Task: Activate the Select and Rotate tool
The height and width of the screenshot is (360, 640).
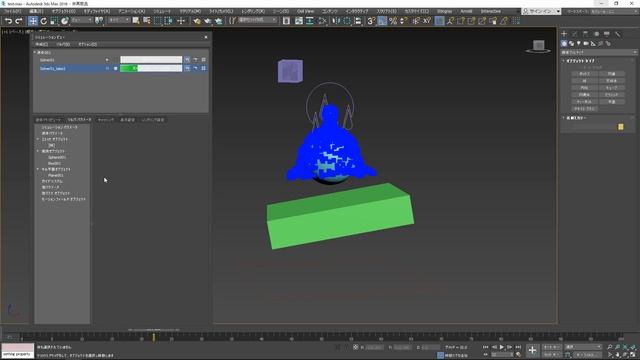Action: tap(43, 21)
